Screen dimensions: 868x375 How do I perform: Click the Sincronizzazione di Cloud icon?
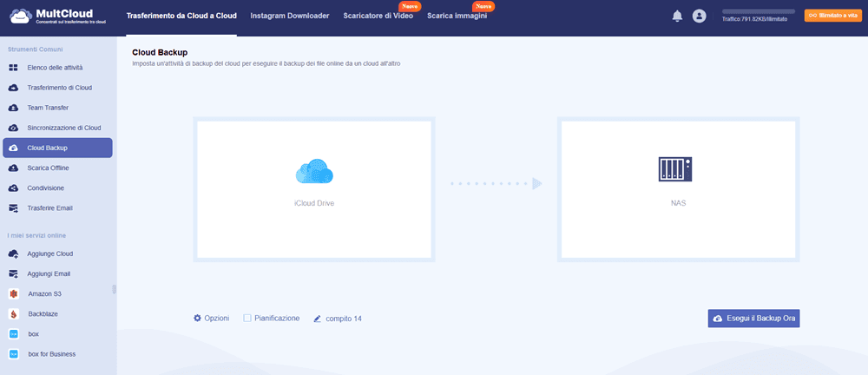coord(13,128)
